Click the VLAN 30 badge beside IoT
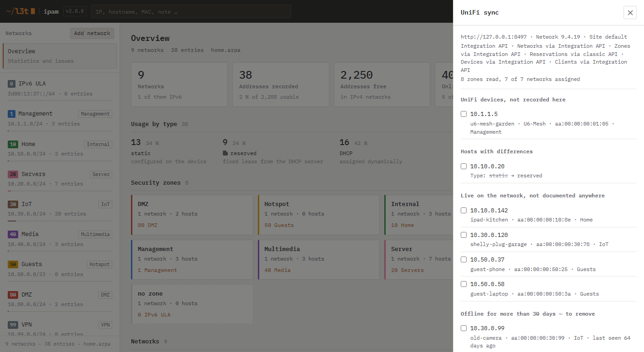 click(13, 204)
